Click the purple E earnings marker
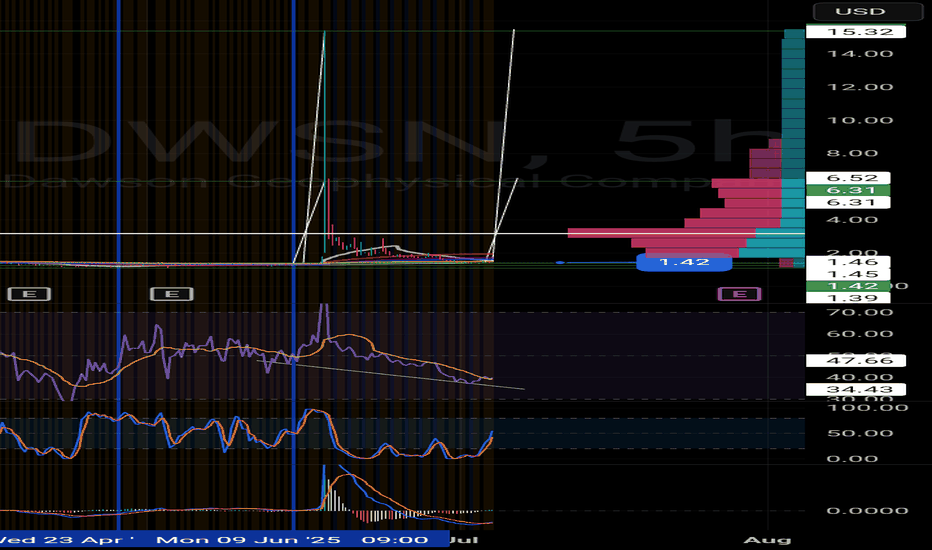Viewport: 932px width, 550px height. [x=739, y=294]
